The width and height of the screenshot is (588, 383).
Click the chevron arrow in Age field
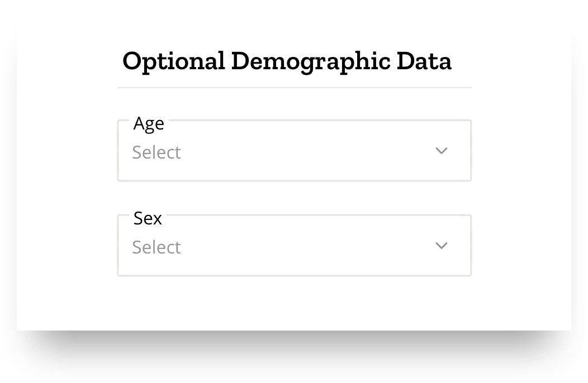coord(442,151)
